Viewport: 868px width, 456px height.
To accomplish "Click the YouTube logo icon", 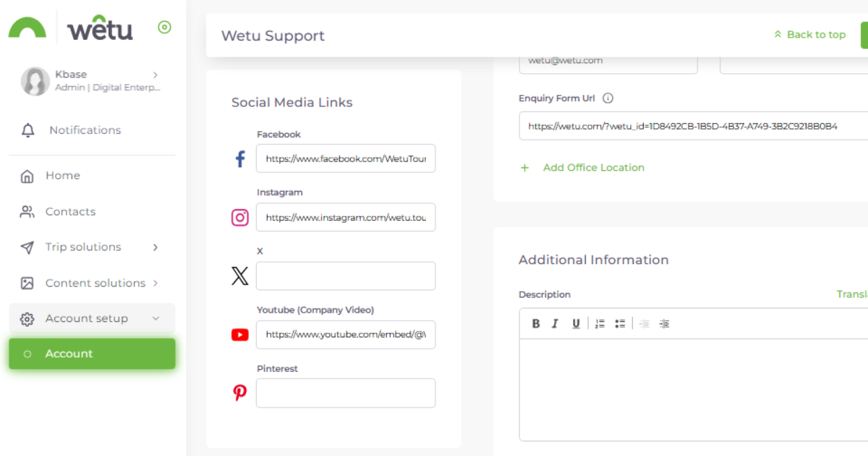I will click(x=240, y=334).
